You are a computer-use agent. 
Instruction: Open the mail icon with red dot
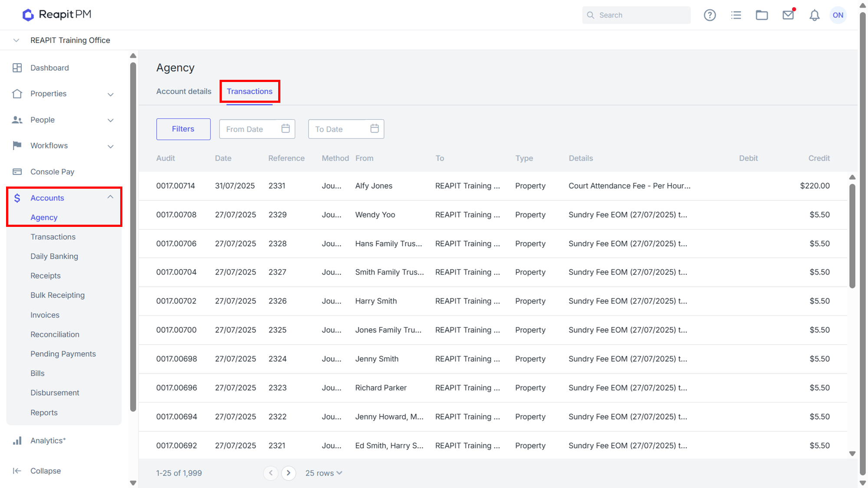tap(788, 15)
